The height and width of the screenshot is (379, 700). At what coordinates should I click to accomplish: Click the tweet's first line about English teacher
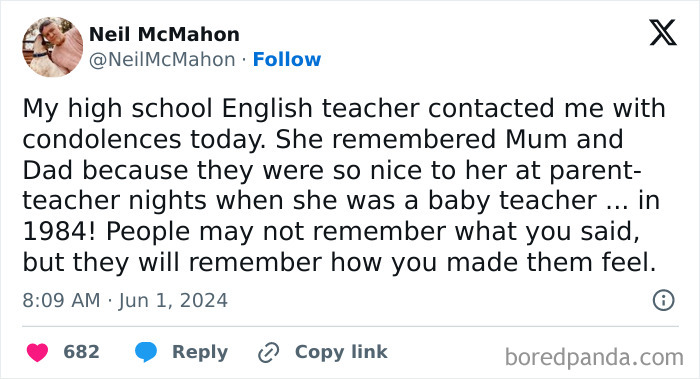[x=344, y=109]
